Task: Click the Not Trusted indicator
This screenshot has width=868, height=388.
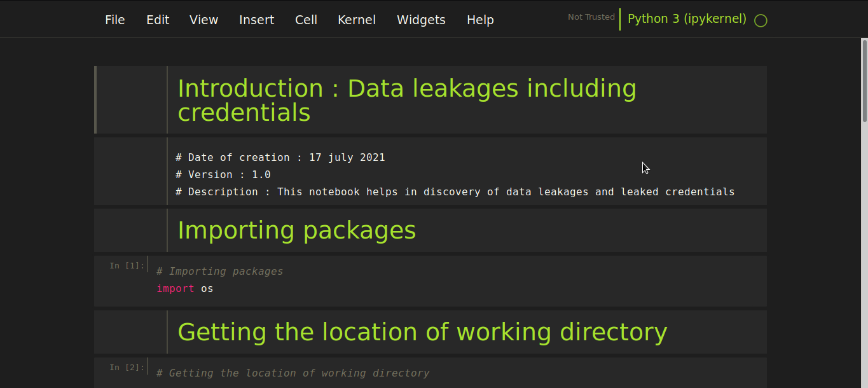Action: click(x=591, y=17)
